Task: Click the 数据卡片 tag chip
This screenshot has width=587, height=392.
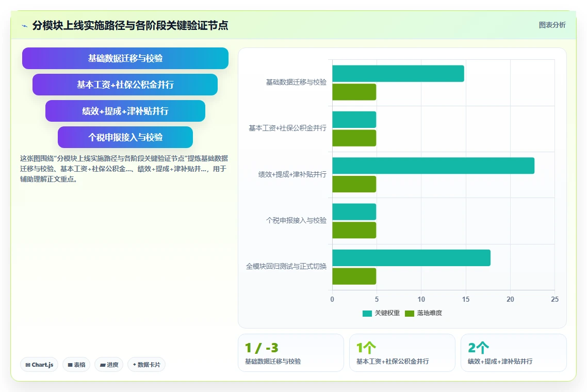Action: [146, 365]
